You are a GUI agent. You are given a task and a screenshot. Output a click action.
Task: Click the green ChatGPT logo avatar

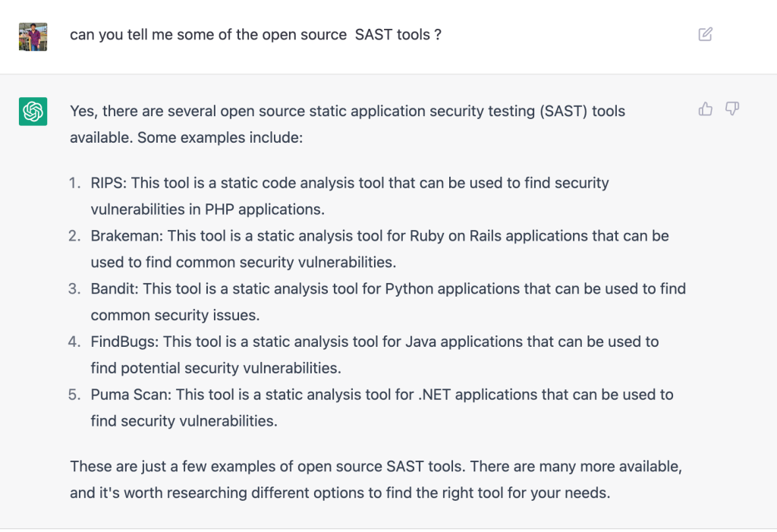pos(33,112)
